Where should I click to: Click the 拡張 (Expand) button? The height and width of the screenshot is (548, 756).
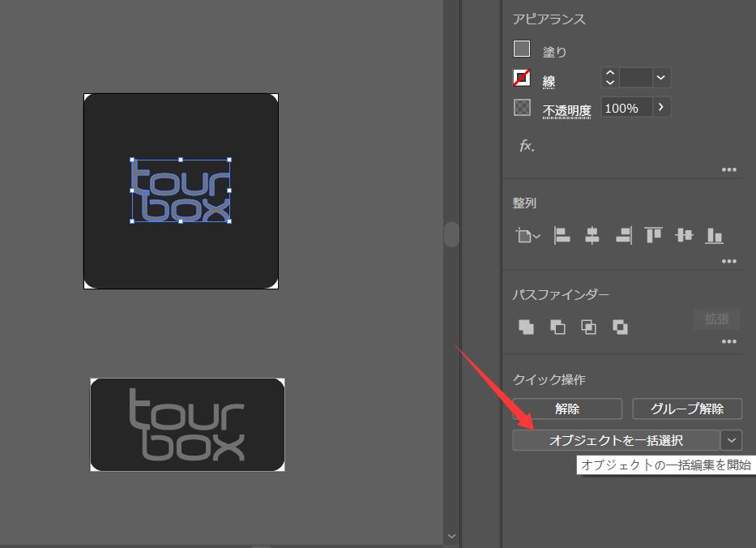pos(717,319)
